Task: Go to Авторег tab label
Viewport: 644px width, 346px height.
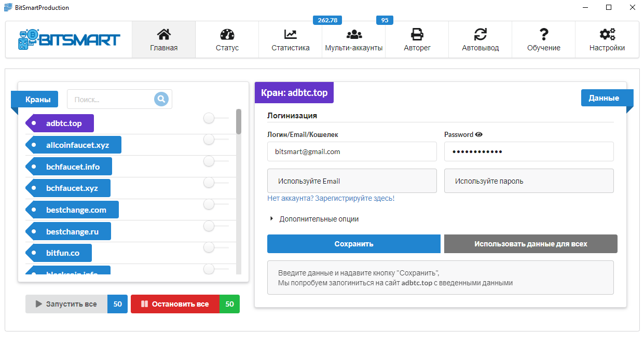Action: click(417, 48)
